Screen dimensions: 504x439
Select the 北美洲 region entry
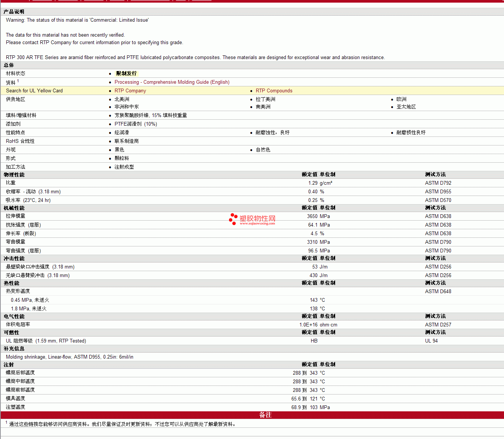(122, 99)
